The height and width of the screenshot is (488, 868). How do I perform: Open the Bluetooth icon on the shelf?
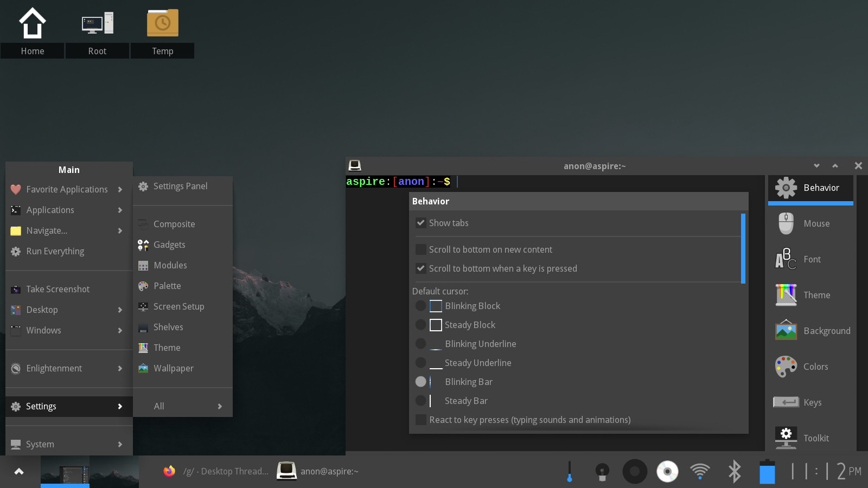point(734,471)
